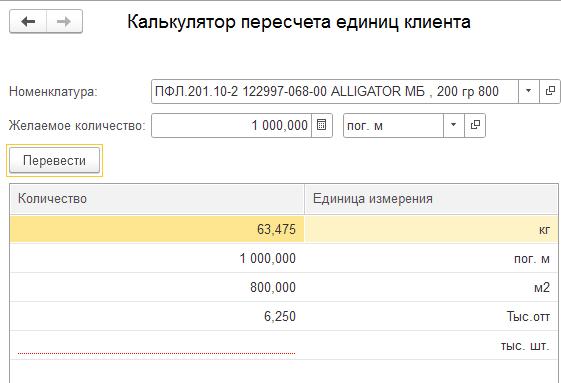Select the 1 000,000 table cell
561x383 pixels.
click(157, 258)
